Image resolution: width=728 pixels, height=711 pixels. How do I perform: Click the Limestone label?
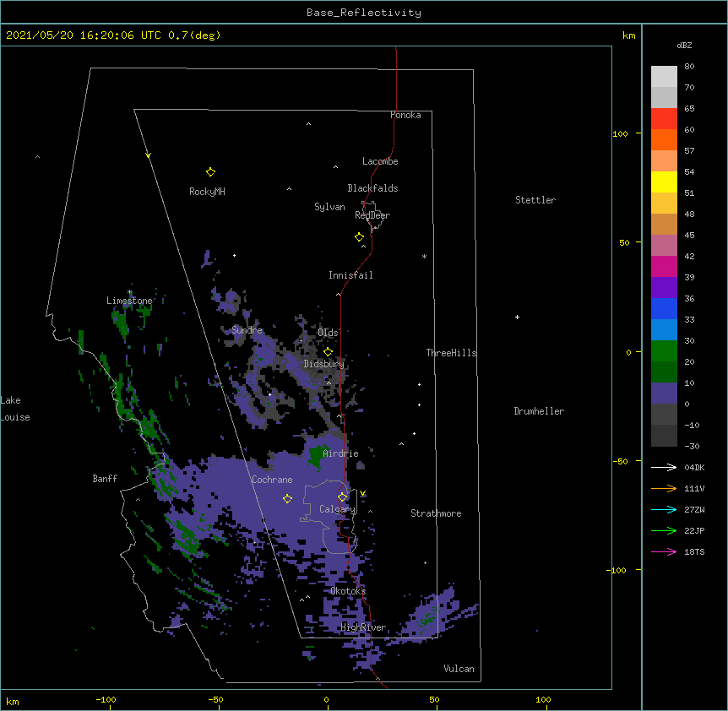pos(129,301)
